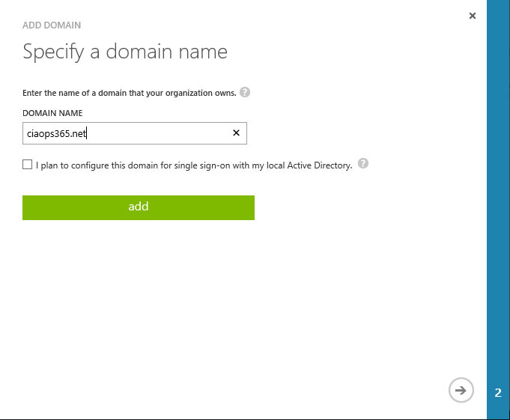
Task: Click empty space right of domain text
Action: click(x=165, y=134)
